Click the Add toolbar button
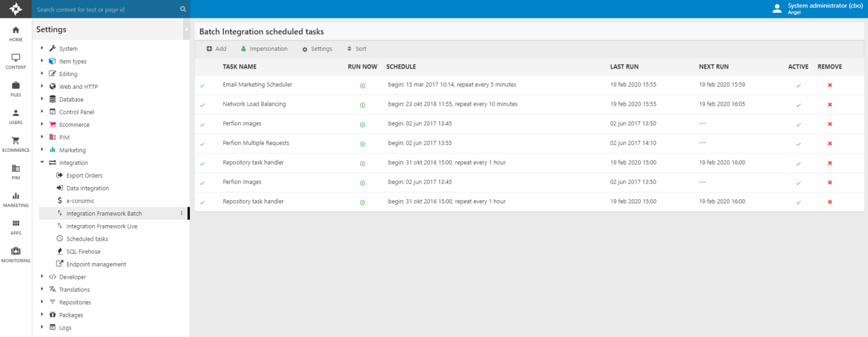The image size is (868, 337). (x=216, y=49)
